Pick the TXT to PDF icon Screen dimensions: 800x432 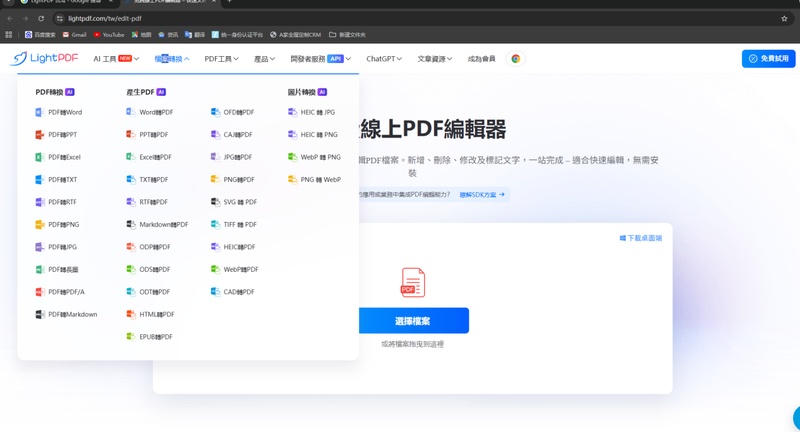point(131,180)
